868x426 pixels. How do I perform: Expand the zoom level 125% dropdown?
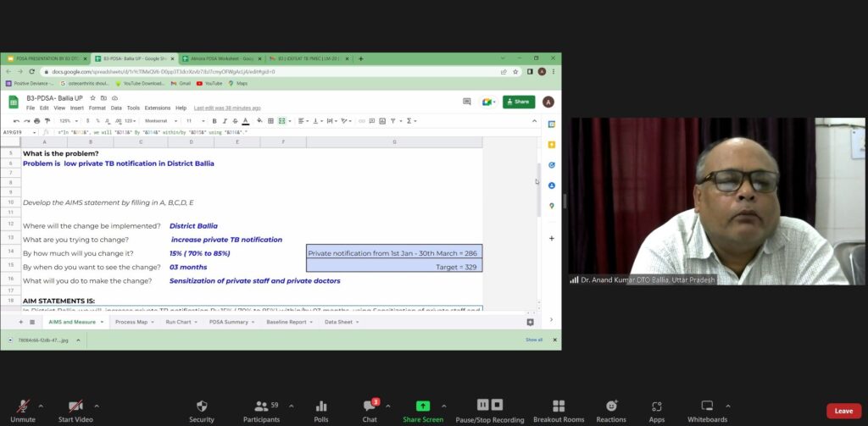67,121
